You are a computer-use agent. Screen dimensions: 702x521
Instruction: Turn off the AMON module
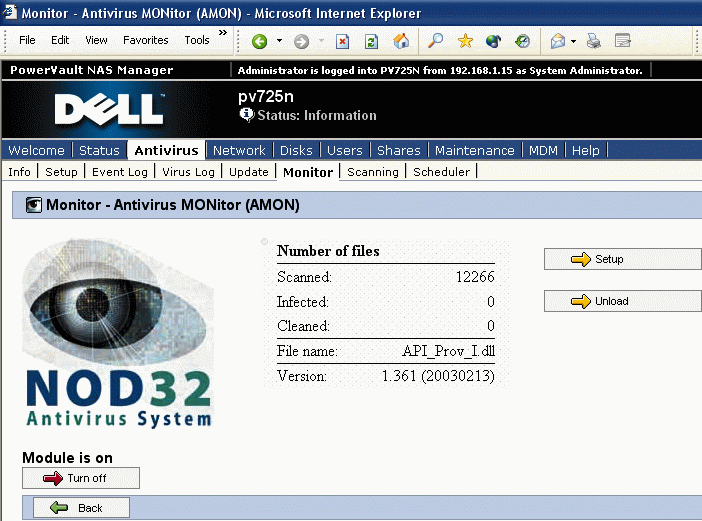coord(81,478)
